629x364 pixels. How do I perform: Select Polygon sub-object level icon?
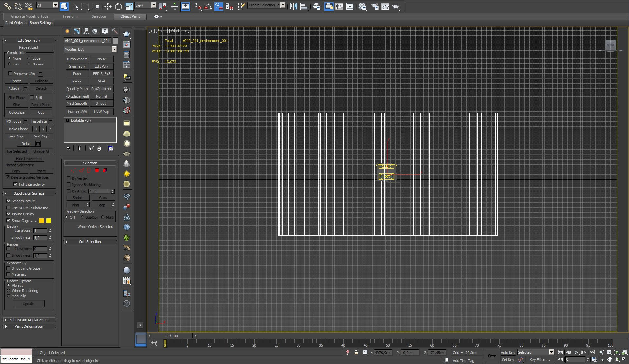click(x=97, y=170)
